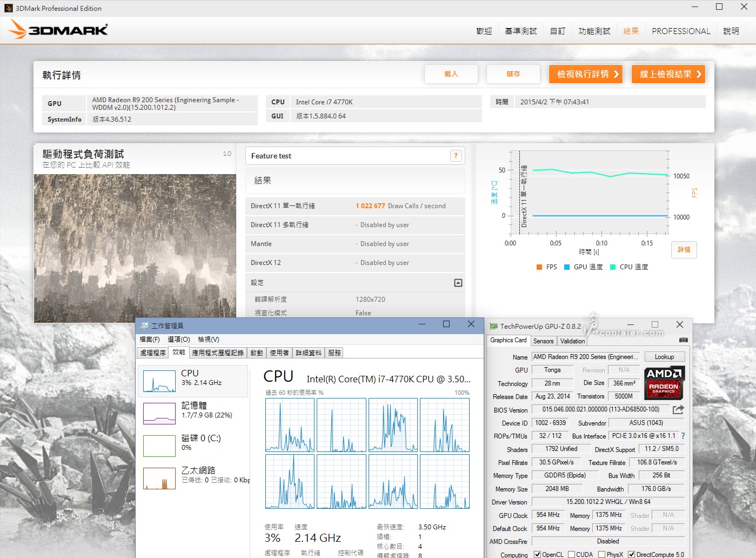Viewport: 756px width, 558px height.
Task: Click the orange 檢視執行詳情 button
Action: [586, 74]
